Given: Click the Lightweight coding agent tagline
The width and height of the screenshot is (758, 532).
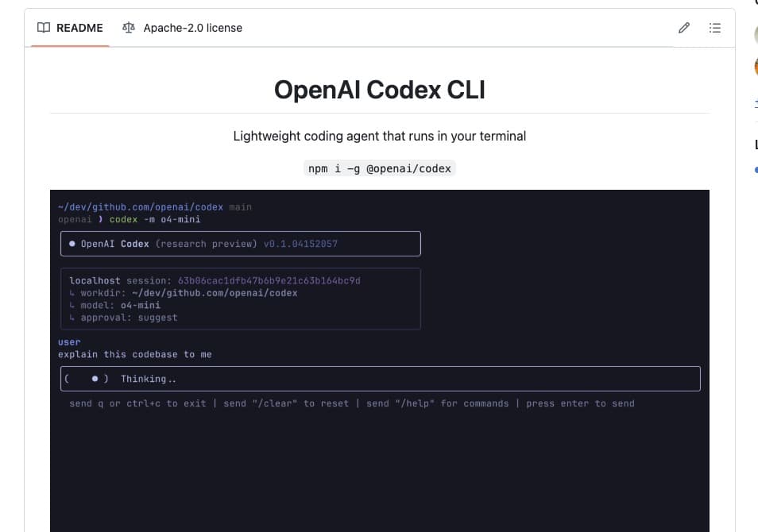Looking at the screenshot, I should pos(379,136).
